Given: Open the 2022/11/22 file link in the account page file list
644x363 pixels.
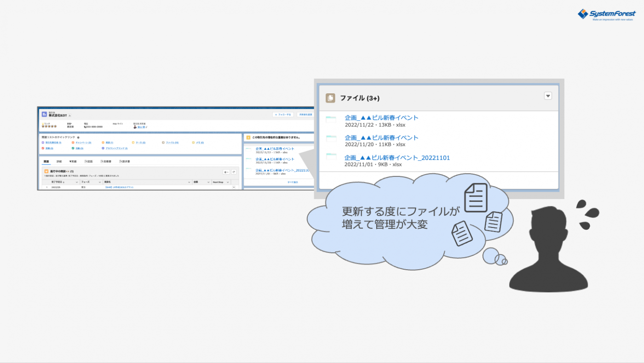Looking at the screenshot, I should coord(275,148).
